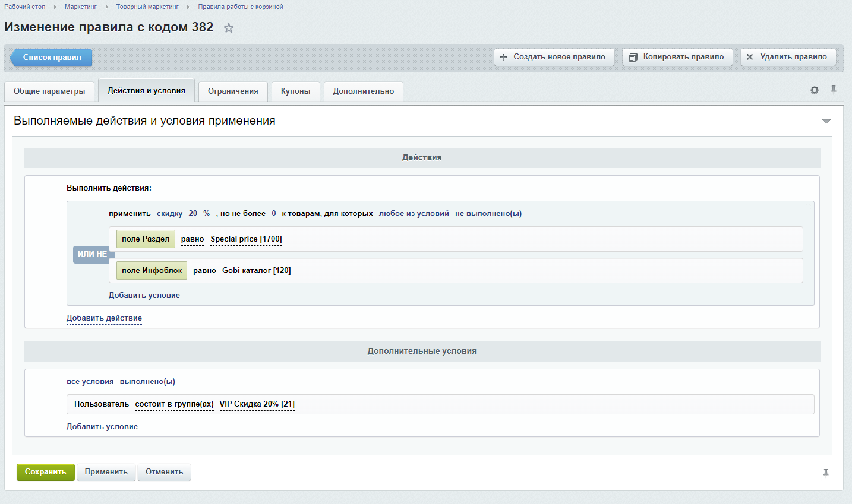Change 'не выполнено(ы)' condition selector

[x=488, y=214]
